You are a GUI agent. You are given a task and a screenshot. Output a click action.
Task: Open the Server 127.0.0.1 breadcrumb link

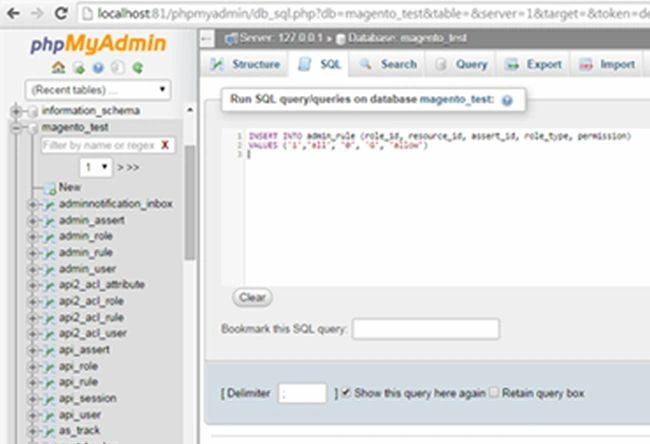[x=280, y=38]
